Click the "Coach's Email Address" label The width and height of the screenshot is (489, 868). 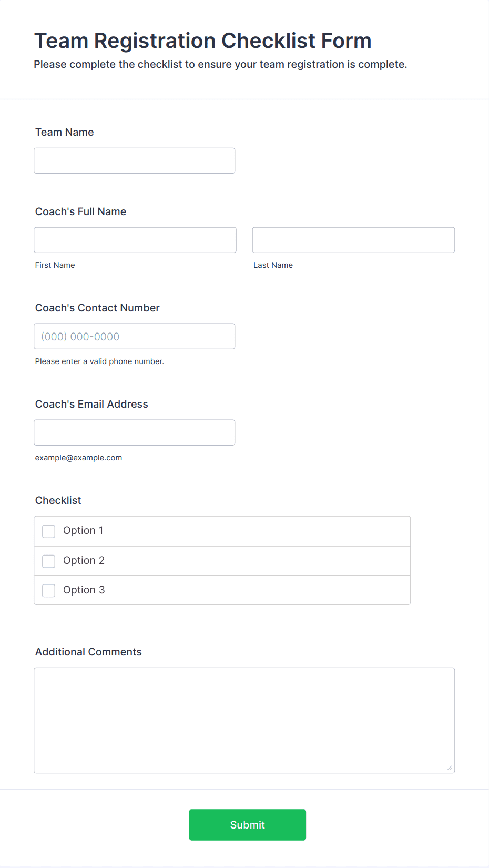(x=91, y=404)
